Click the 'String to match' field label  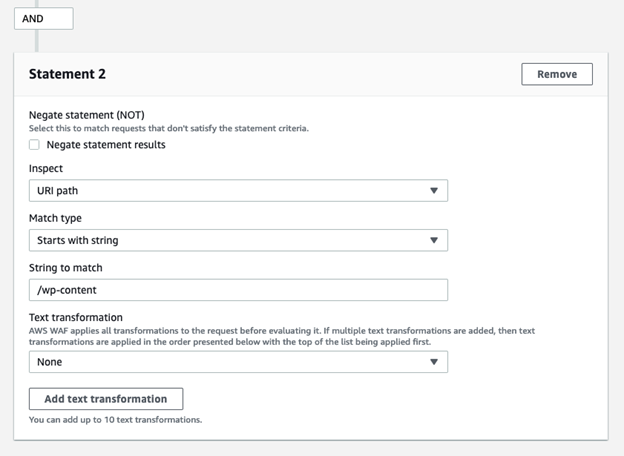point(66,267)
